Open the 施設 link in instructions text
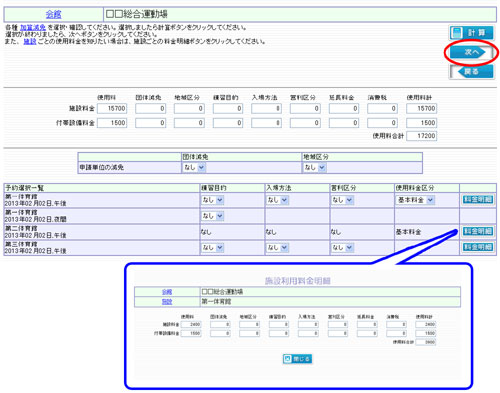 point(30,42)
